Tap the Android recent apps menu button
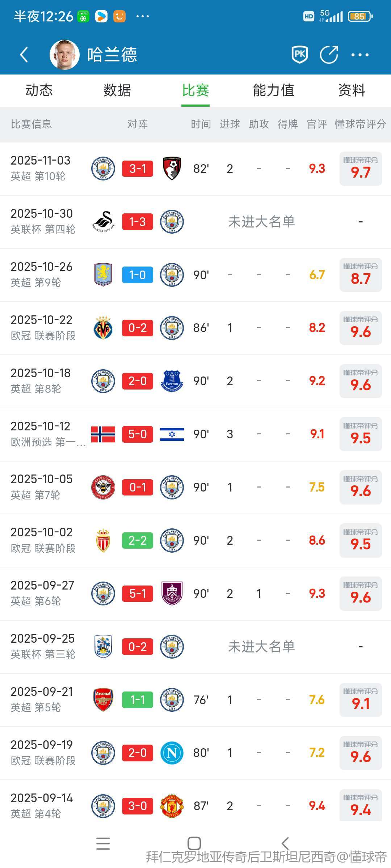Screen dimensions: 391x868 pos(103,843)
